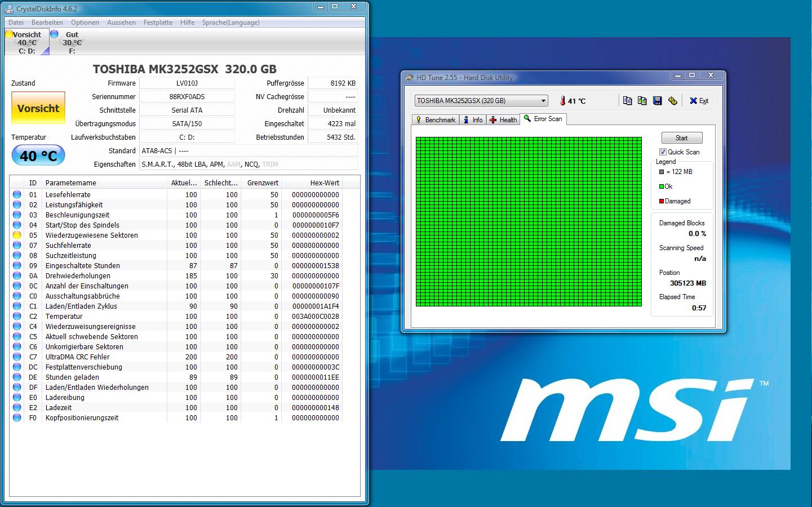
Task: Click the Position value 305123 MB
Action: pyautogui.click(x=687, y=283)
